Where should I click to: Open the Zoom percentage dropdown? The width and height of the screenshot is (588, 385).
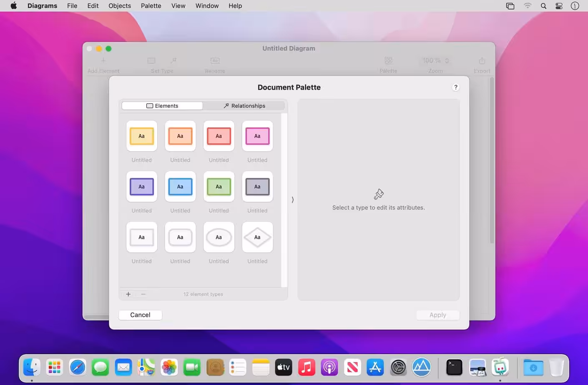pos(435,61)
